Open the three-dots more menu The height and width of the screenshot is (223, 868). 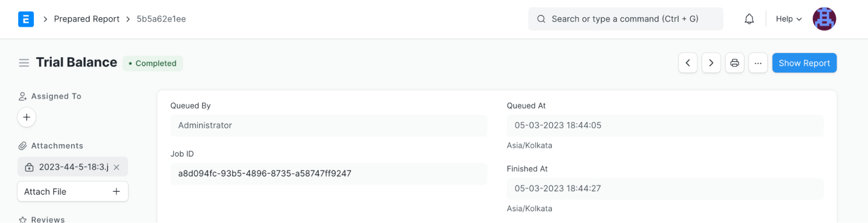click(x=758, y=63)
